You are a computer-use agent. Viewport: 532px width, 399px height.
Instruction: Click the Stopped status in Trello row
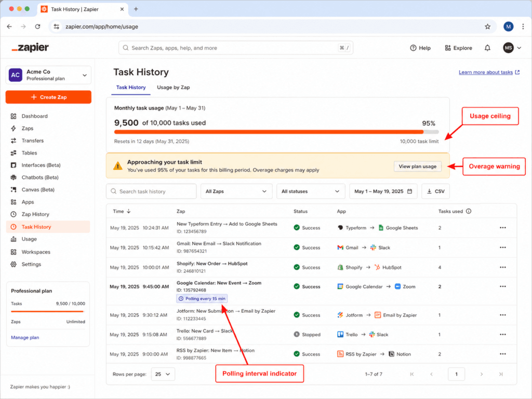point(307,335)
